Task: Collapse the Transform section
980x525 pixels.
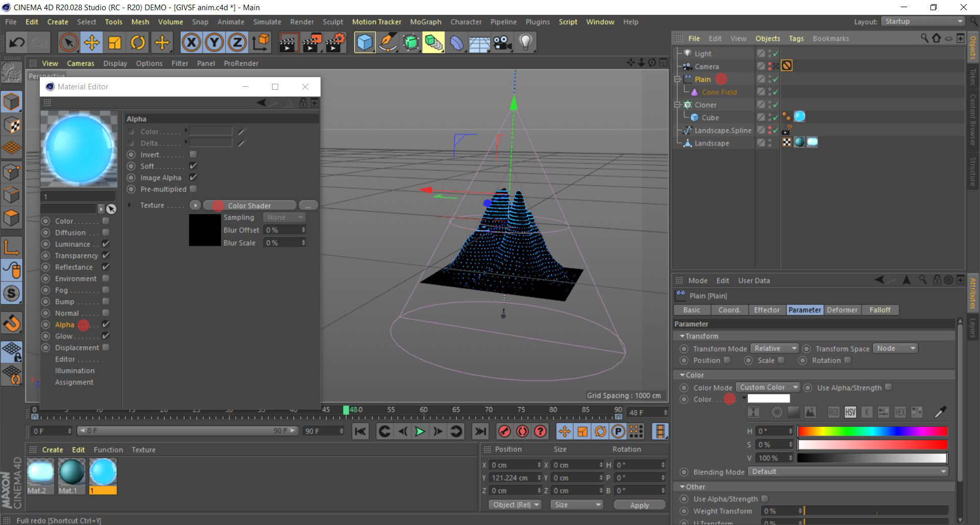Action: pyautogui.click(x=682, y=336)
